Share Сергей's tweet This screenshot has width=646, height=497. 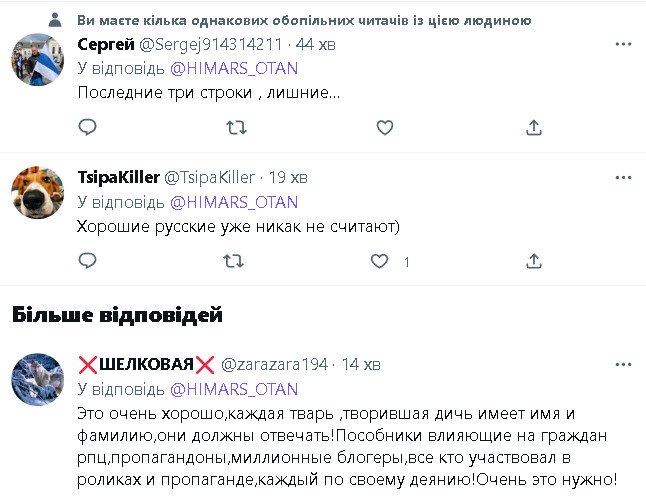pyautogui.click(x=534, y=127)
